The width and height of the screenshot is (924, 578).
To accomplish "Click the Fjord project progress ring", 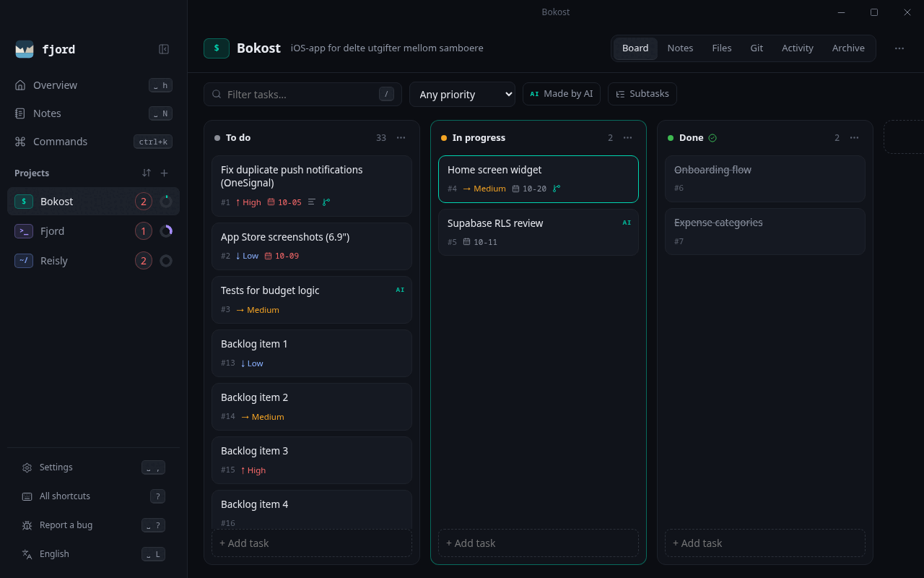I will point(166,231).
